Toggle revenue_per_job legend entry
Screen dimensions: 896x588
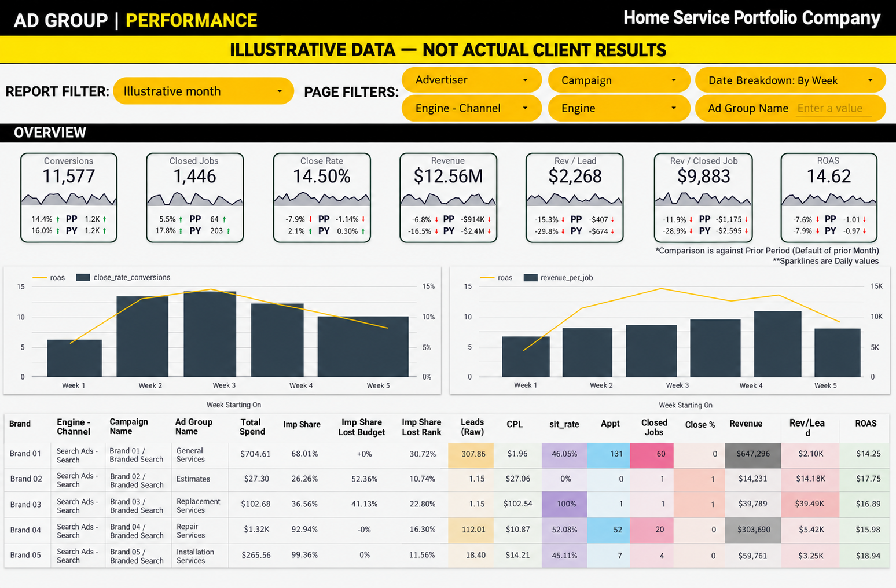pyautogui.click(x=559, y=278)
